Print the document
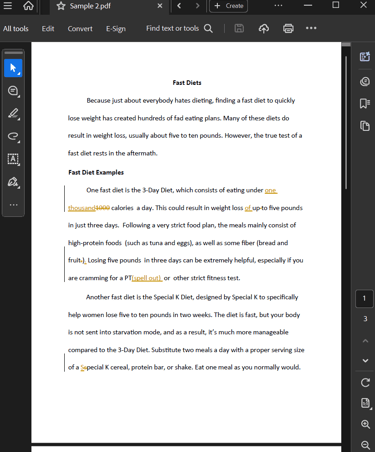This screenshot has height=452, width=375. pos(288,29)
